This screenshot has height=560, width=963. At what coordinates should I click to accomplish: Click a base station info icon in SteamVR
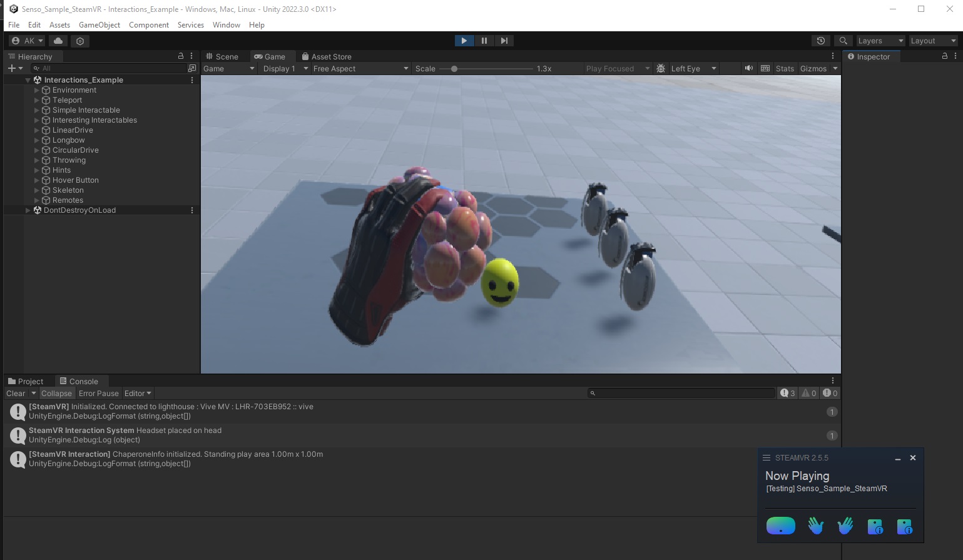point(875,526)
